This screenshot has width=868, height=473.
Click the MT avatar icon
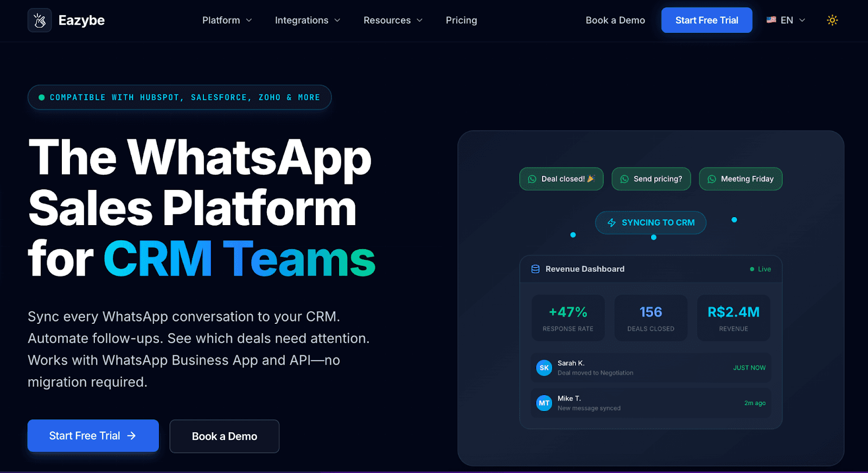tap(544, 403)
